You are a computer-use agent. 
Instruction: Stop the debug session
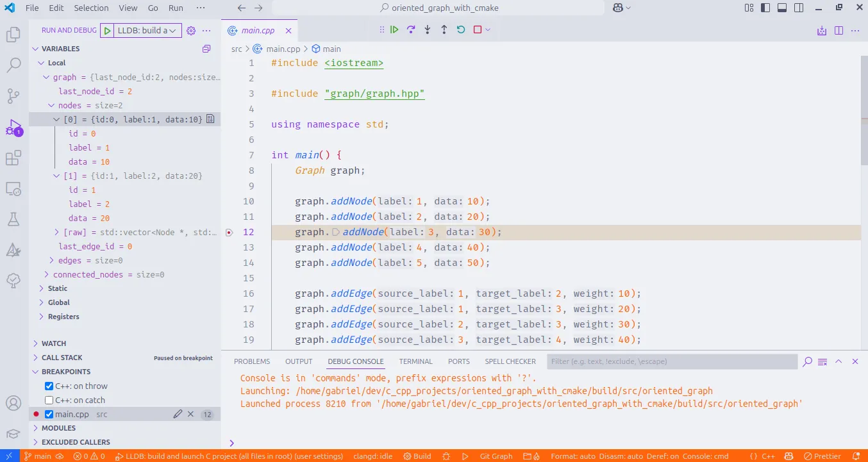coord(478,29)
